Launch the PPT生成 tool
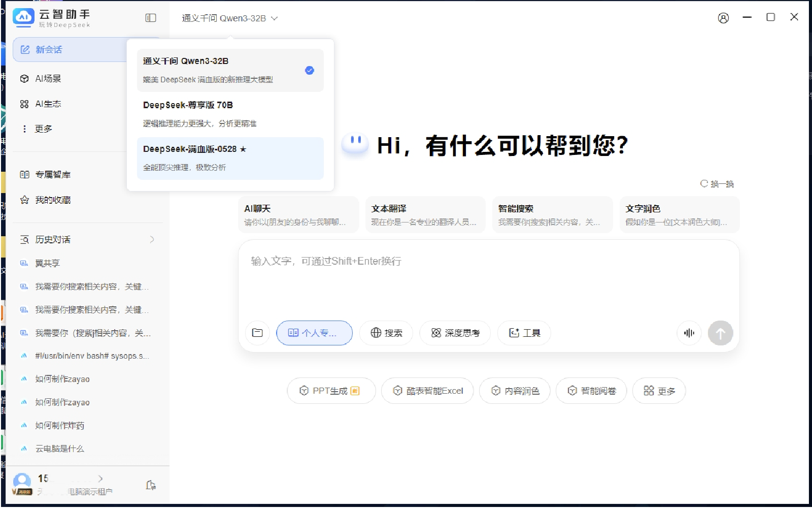Viewport: 812px width, 508px height. (331, 391)
